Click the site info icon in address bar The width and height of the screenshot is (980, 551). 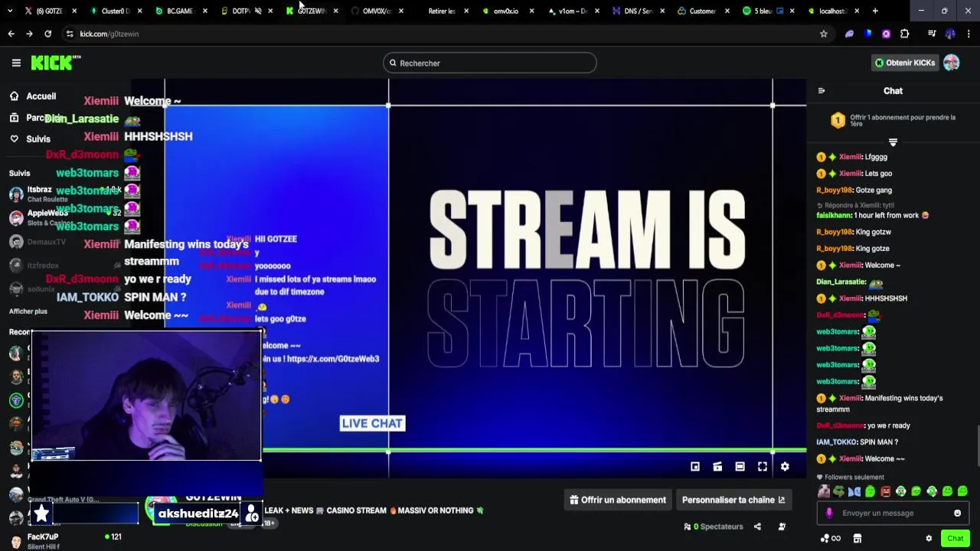coord(70,34)
